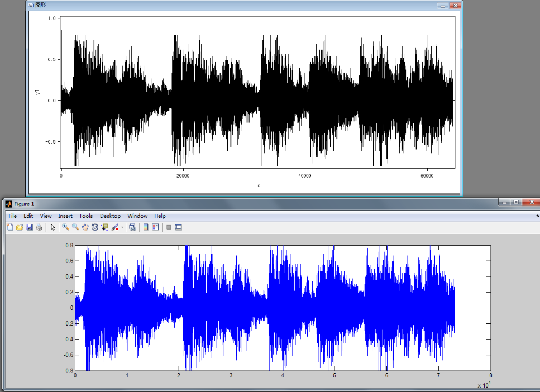Save the figure with the floppy disk icon
The height and width of the screenshot is (392, 540).
click(x=30, y=227)
